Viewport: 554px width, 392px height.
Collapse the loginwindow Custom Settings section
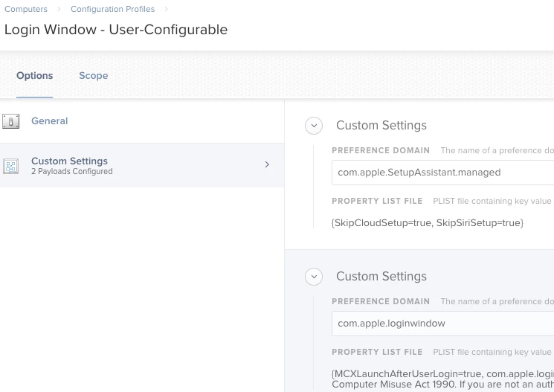click(x=314, y=277)
